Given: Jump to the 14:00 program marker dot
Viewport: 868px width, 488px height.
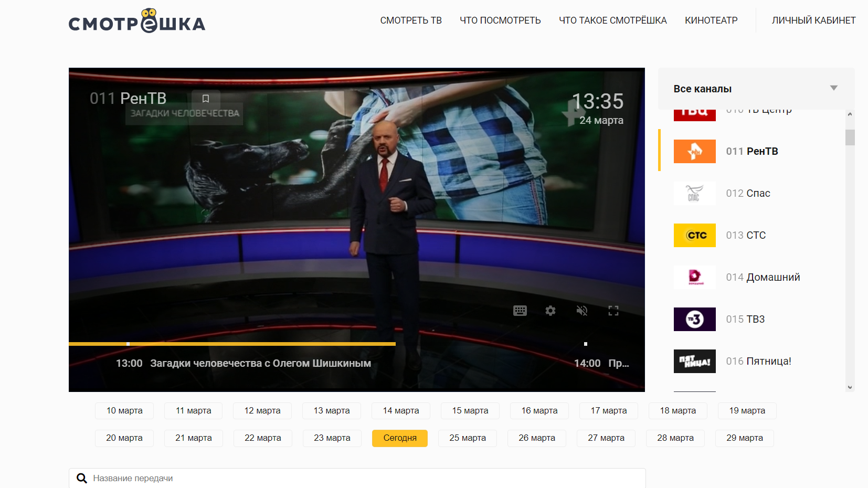Looking at the screenshot, I should click(x=586, y=344).
